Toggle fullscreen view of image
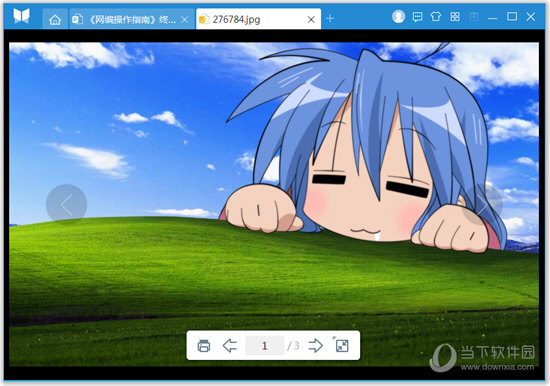Screen dimensions: 550x386 click(x=341, y=345)
